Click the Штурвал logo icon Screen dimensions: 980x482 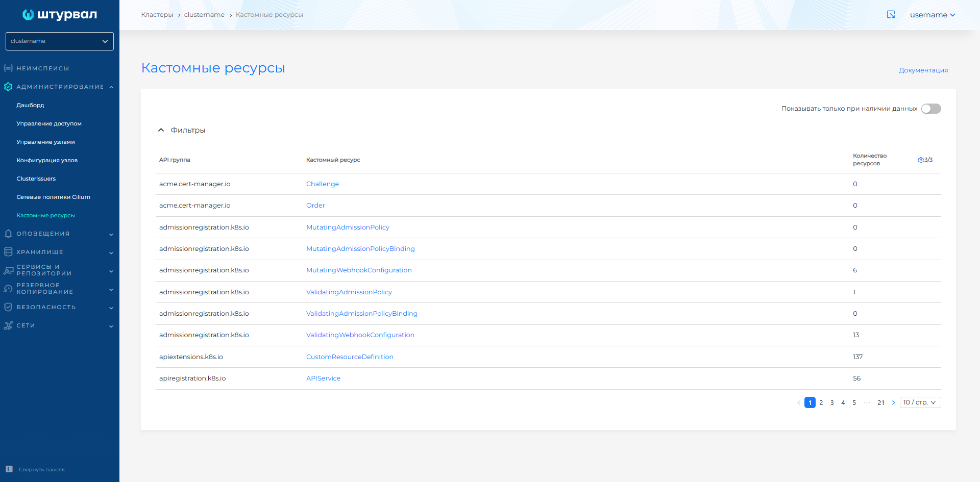[x=28, y=15]
